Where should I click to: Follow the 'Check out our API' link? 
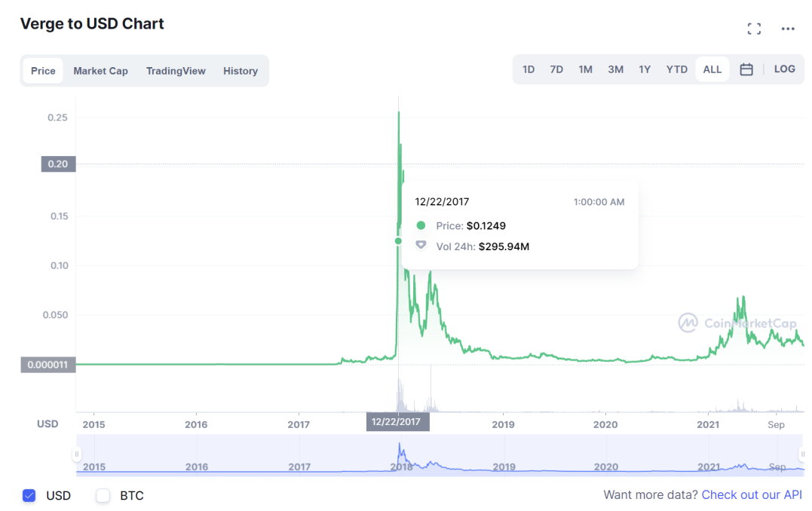coord(751,495)
